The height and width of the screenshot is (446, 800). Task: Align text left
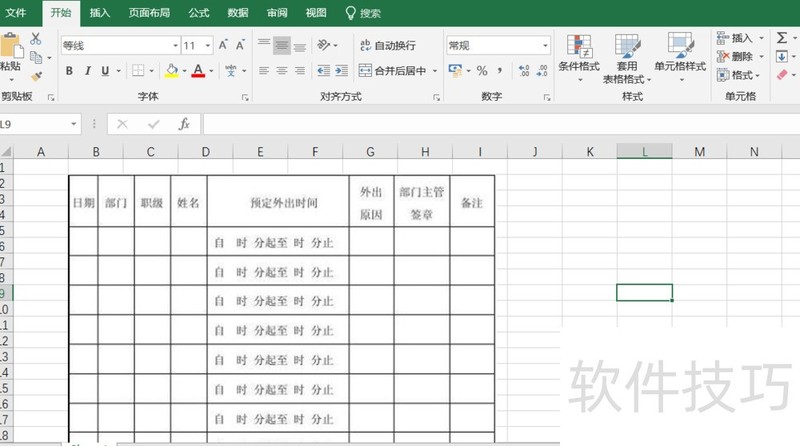[x=264, y=70]
